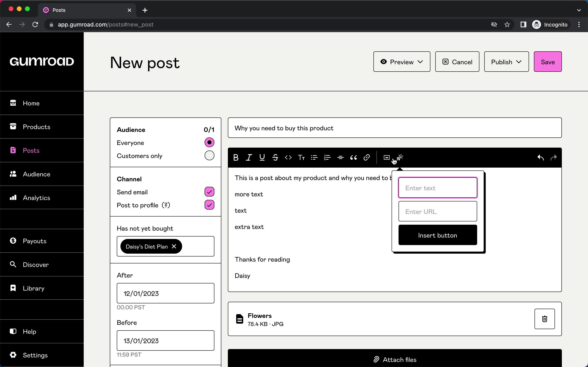Click the Insert button to confirm
Screen dimensions: 588x367
pyautogui.click(x=437, y=235)
